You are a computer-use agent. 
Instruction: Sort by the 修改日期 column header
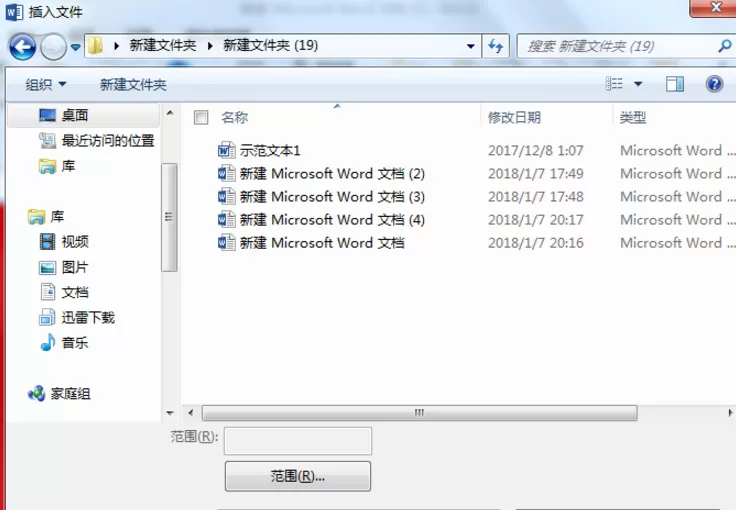[514, 117]
